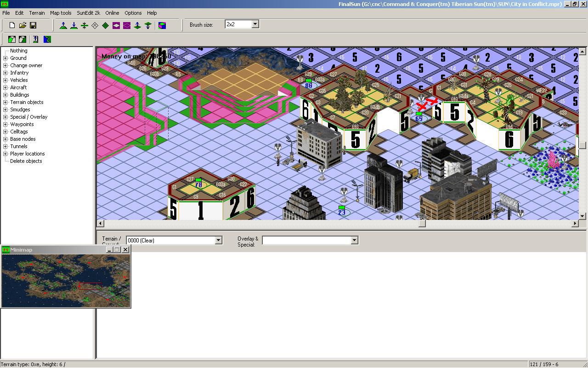Create a new map with the blank page icon

click(x=12, y=25)
